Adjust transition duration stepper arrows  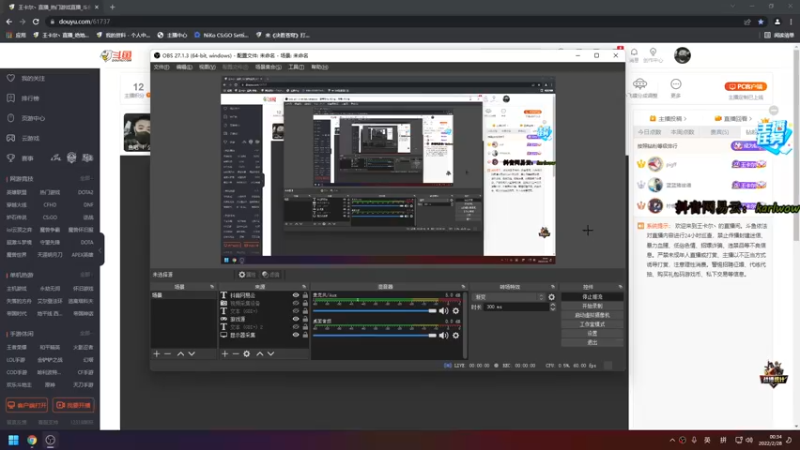click(x=553, y=307)
